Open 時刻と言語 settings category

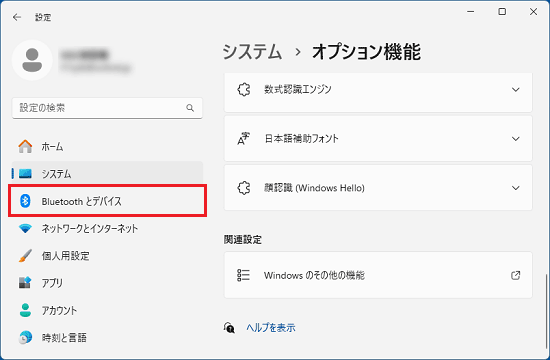(107, 338)
